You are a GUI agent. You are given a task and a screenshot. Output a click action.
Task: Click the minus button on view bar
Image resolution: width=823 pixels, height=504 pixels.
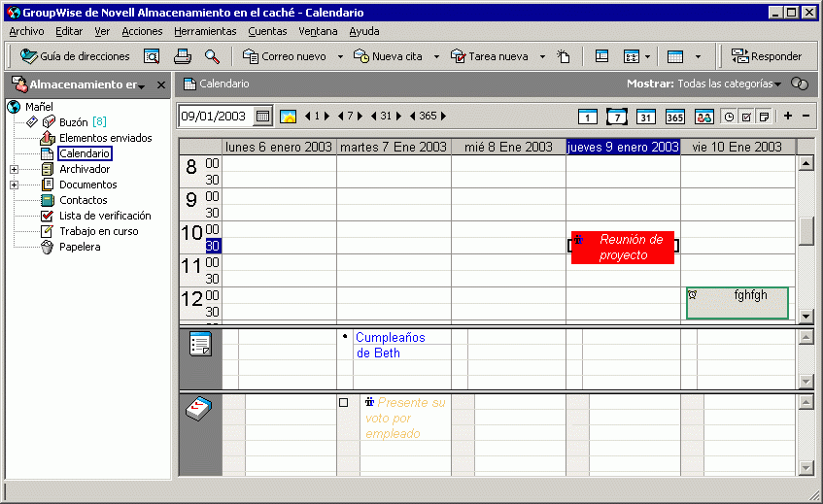(x=806, y=116)
